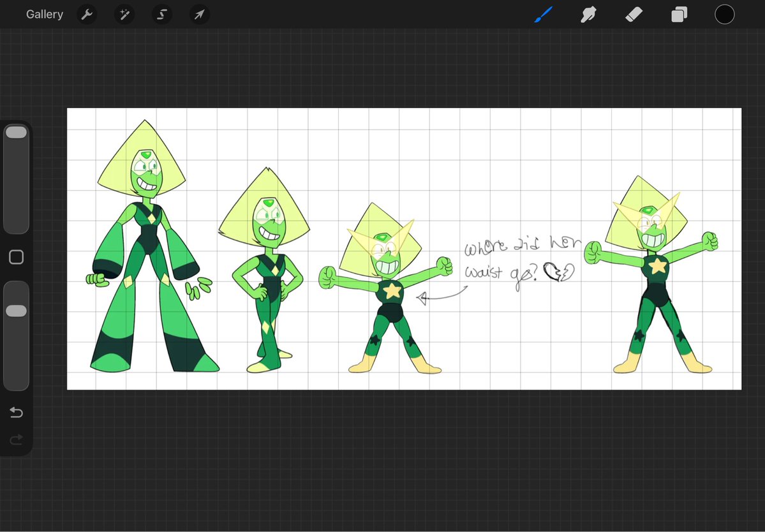Click the tall Peridot with limb enhancers

(152, 246)
